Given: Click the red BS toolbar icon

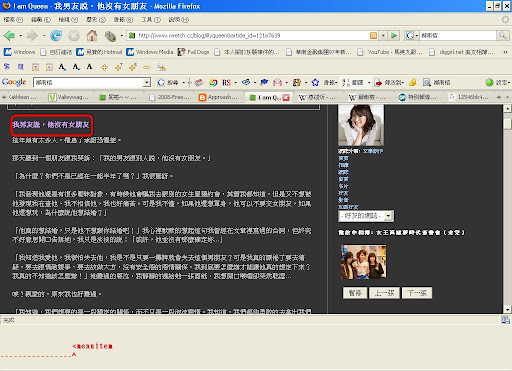Looking at the screenshot, I should click(227, 82).
